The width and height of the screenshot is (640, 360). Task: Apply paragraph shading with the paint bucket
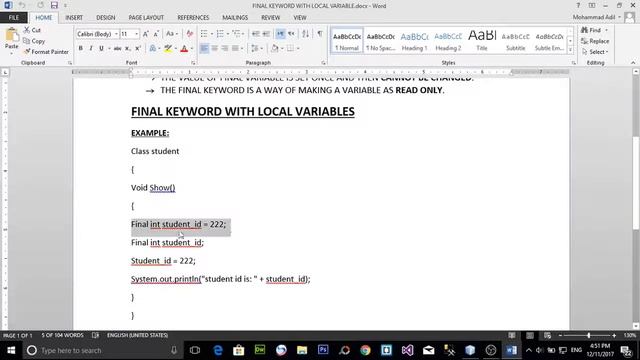coord(275,48)
